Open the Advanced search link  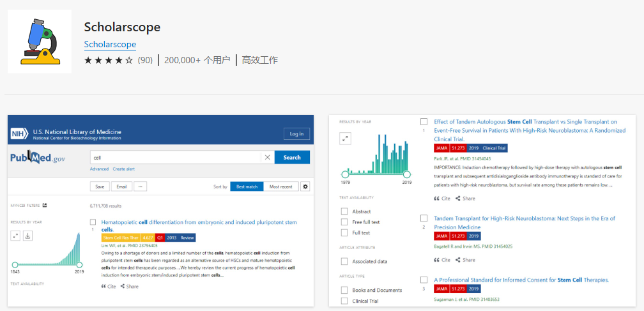click(100, 169)
